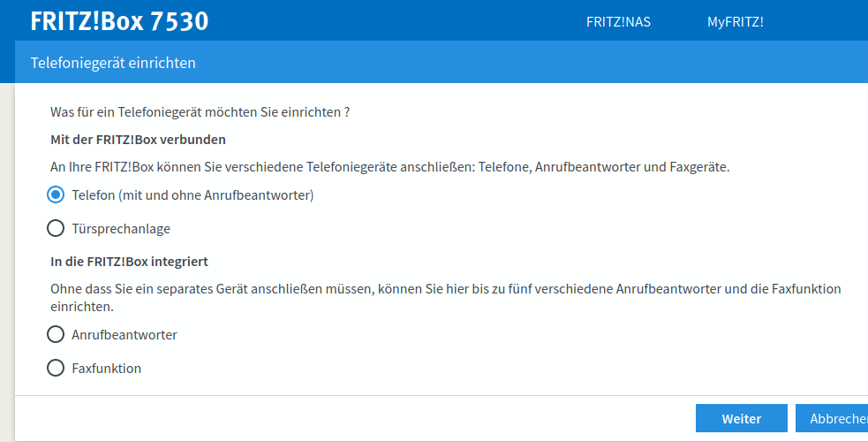This screenshot has height=442, width=868.
Task: Click the 'An Ihre FRITZ!Box können Sie' description
Action: tap(389, 167)
